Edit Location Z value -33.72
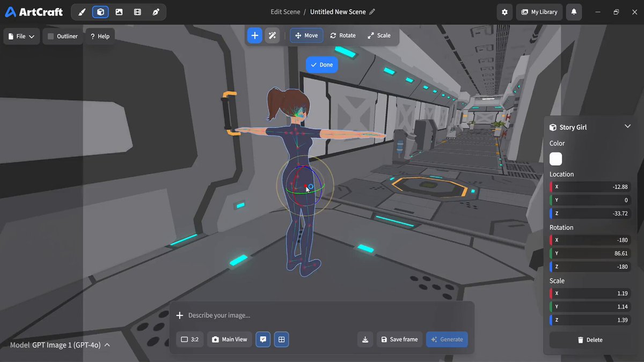The width and height of the screenshot is (644, 362). coord(590,213)
